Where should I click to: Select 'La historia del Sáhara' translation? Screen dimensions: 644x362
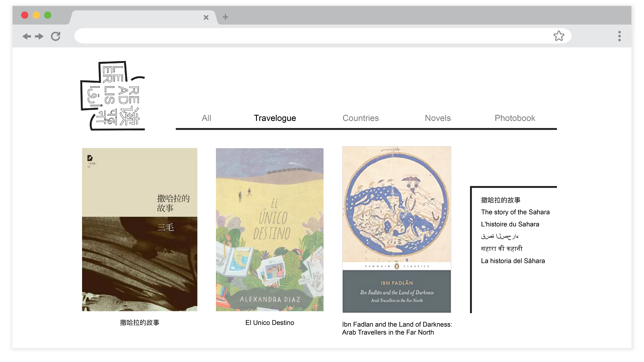click(513, 261)
